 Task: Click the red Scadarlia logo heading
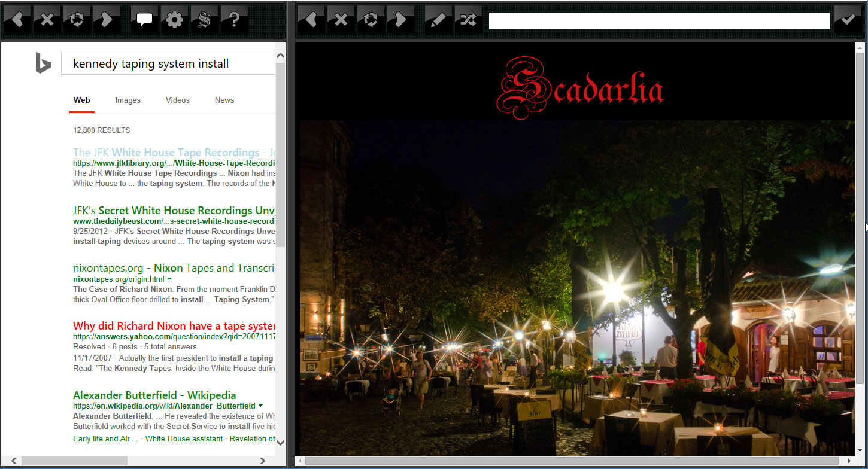click(581, 88)
